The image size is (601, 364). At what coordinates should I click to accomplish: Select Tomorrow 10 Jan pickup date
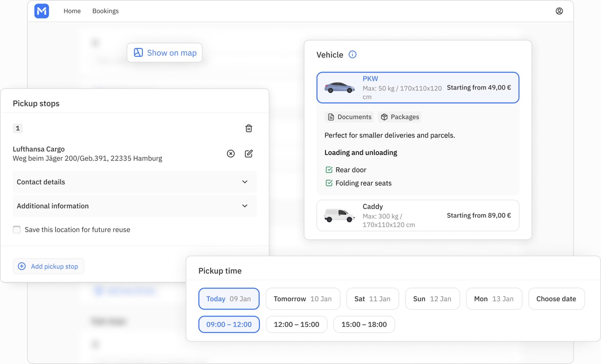coord(303,299)
